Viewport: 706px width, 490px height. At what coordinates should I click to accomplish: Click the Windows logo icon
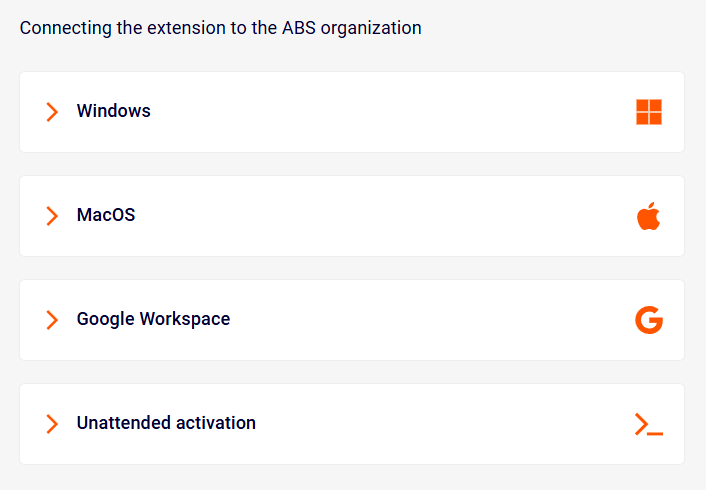[649, 112]
